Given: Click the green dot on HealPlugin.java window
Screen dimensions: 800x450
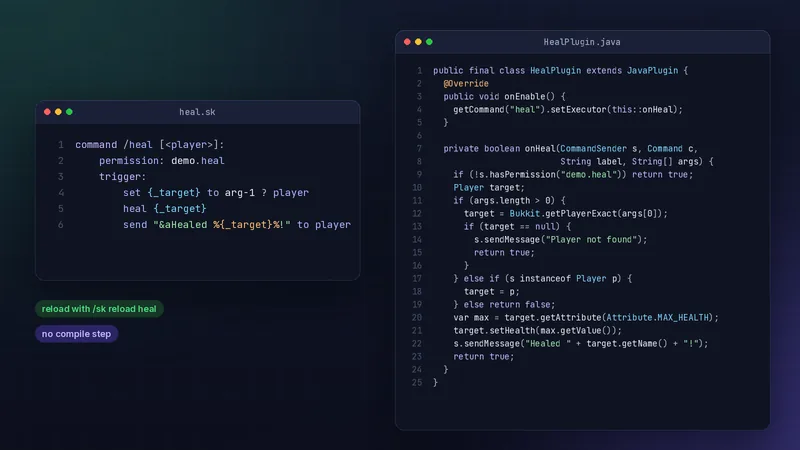Looking at the screenshot, I should 429,42.
